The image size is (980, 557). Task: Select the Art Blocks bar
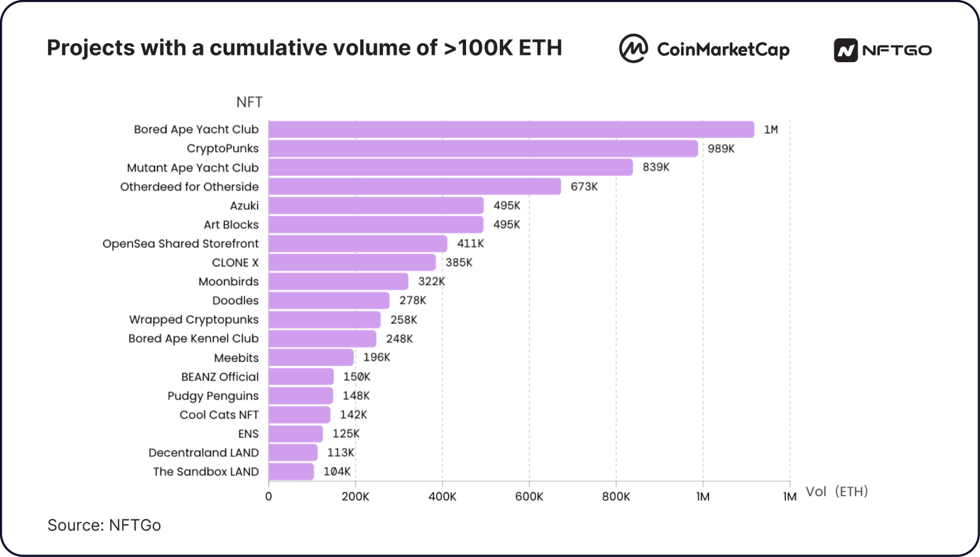tap(376, 224)
